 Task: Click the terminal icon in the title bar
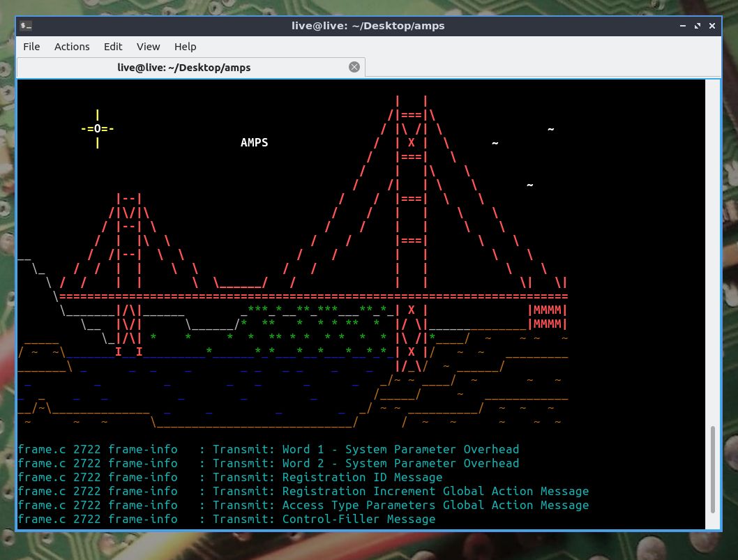[x=26, y=26]
